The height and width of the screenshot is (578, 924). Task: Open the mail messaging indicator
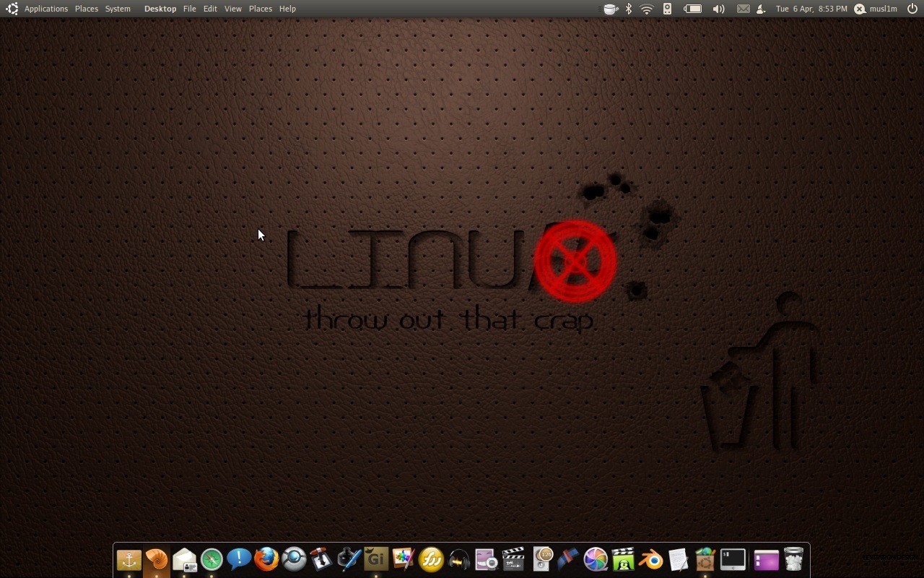pos(743,9)
